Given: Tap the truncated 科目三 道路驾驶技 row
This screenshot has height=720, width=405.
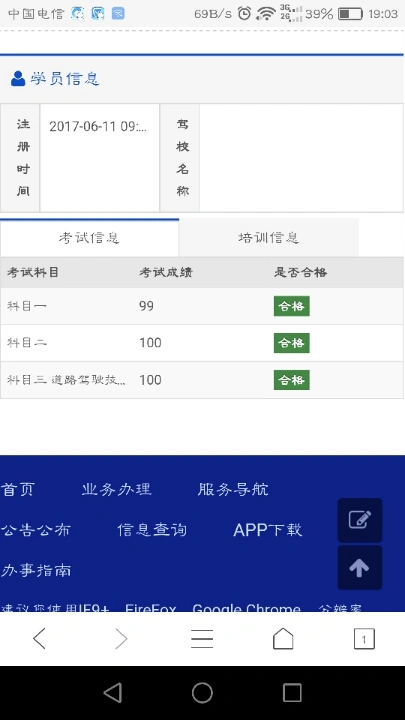Looking at the screenshot, I should (x=202, y=380).
